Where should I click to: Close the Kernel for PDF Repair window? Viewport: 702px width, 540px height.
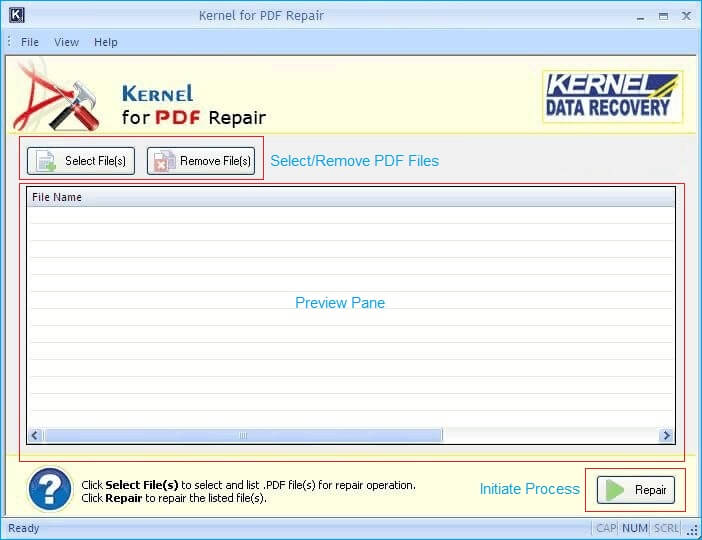(x=686, y=16)
